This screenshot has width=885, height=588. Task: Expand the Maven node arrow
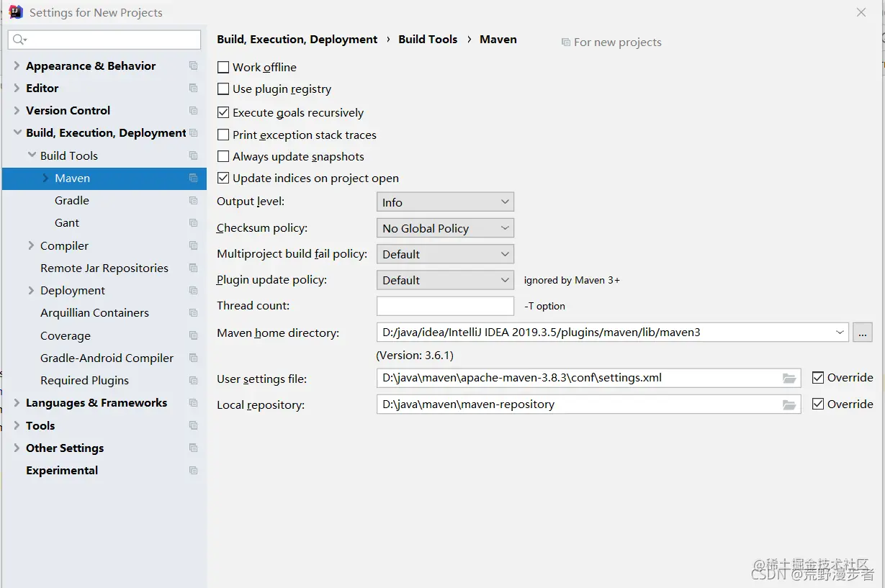click(45, 178)
